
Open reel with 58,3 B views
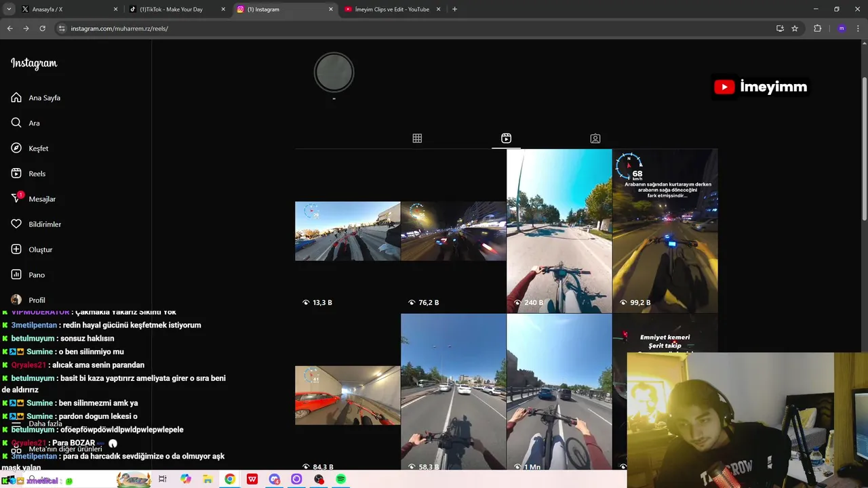point(453,392)
